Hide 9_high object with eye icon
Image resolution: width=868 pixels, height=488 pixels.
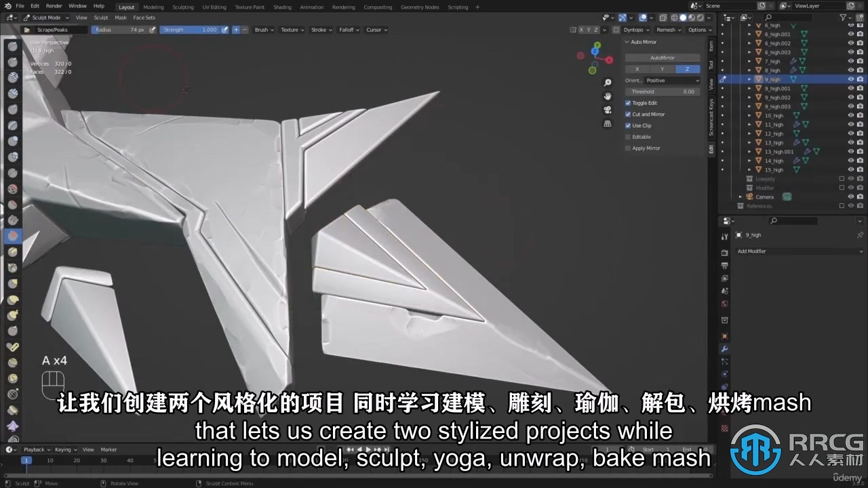(851, 79)
